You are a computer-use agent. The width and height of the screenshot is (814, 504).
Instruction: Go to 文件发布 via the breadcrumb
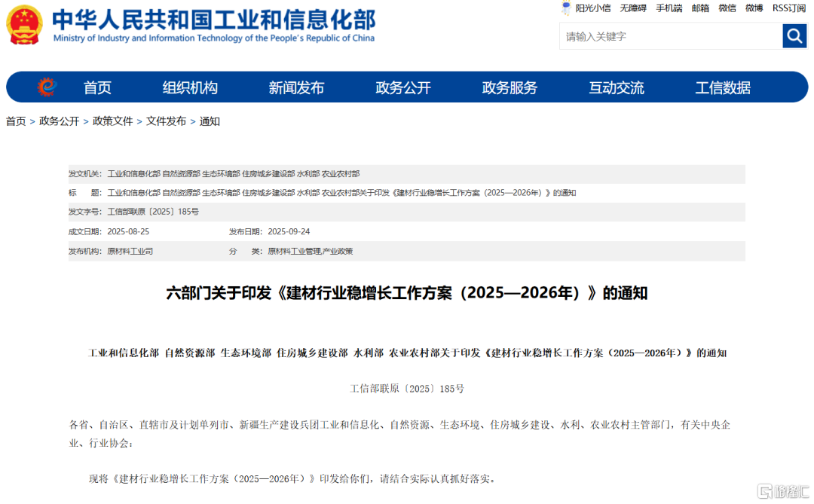[x=166, y=121]
